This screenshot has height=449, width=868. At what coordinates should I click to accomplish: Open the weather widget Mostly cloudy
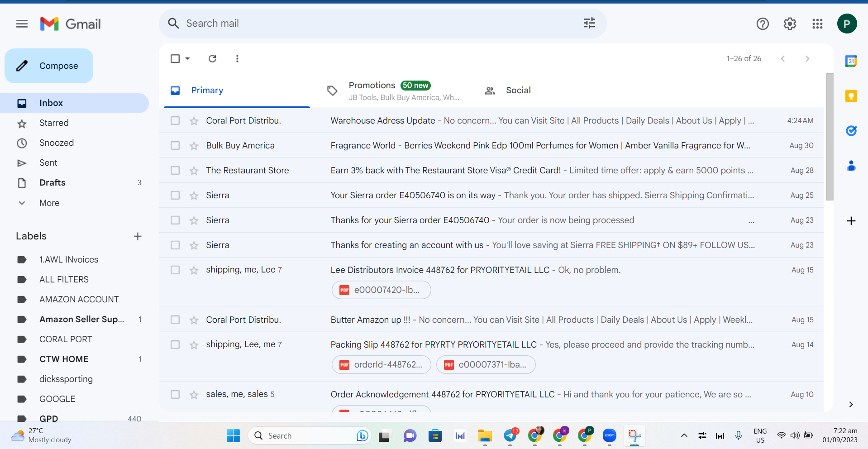[x=42, y=435]
